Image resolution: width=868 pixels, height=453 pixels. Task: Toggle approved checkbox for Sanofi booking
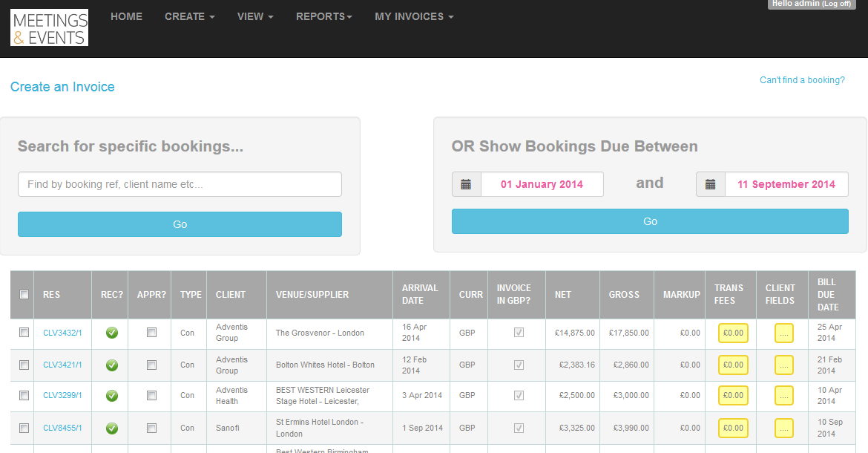point(151,428)
